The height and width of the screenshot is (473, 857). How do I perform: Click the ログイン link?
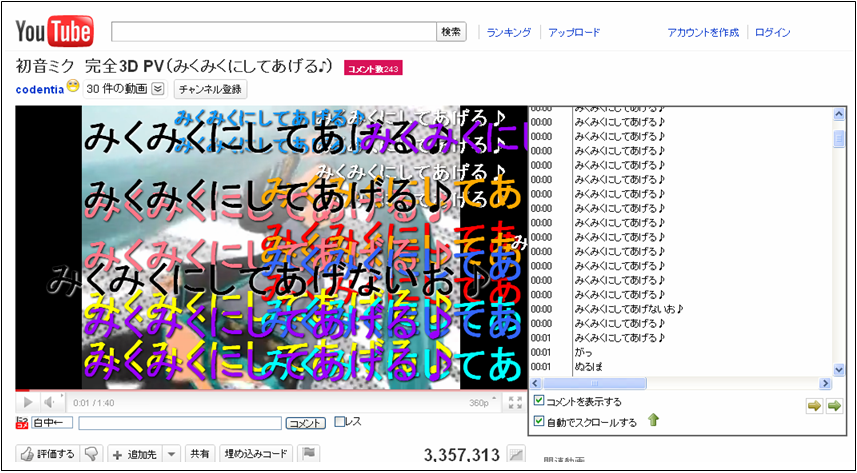772,32
